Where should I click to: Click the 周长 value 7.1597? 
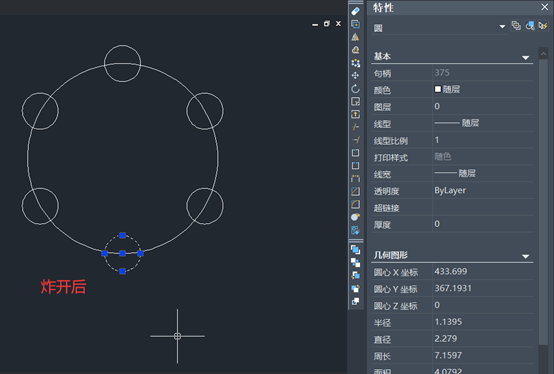click(448, 355)
